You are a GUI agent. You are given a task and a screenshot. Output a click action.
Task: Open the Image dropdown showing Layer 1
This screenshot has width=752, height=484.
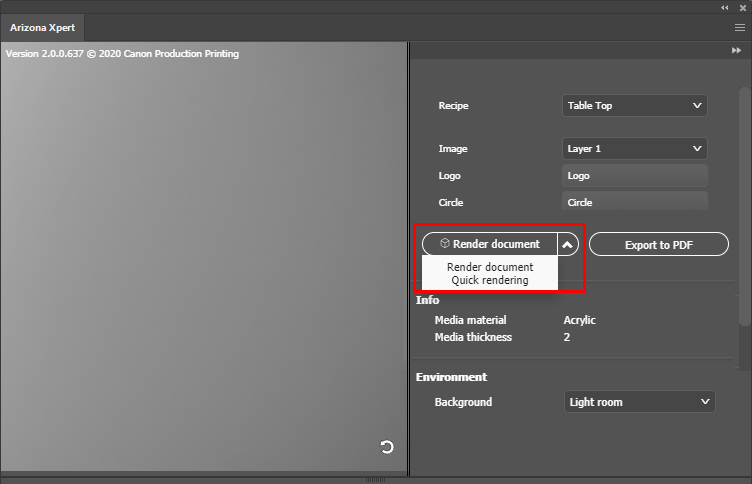tap(634, 149)
